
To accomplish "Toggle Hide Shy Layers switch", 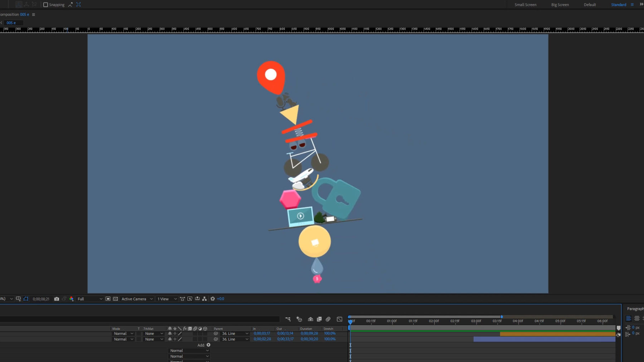I will pos(311,319).
